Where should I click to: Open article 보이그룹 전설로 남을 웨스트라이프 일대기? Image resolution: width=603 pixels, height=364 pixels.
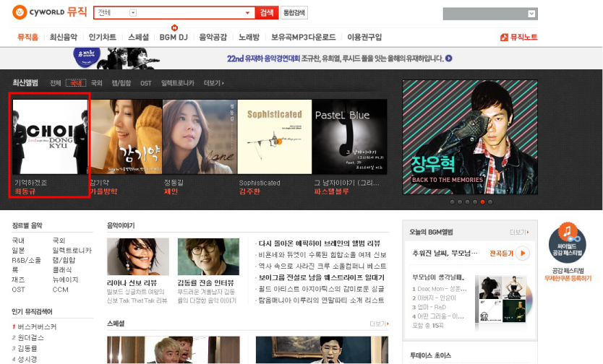pyautogui.click(x=322, y=277)
